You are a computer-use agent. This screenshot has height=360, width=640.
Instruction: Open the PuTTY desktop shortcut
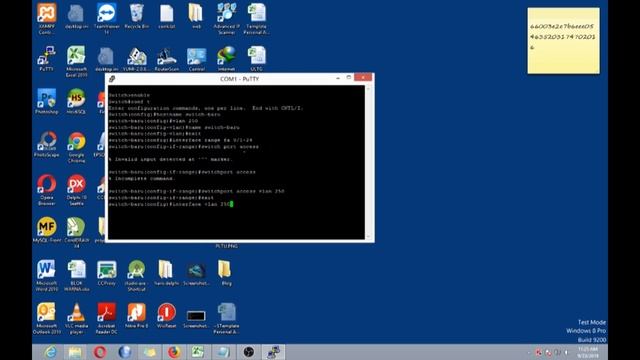pyautogui.click(x=47, y=58)
